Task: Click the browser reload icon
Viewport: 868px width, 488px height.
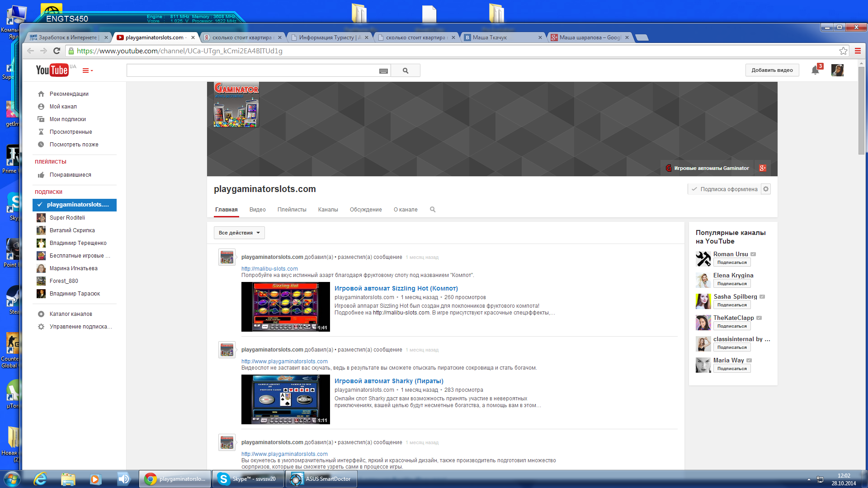Action: [x=57, y=51]
